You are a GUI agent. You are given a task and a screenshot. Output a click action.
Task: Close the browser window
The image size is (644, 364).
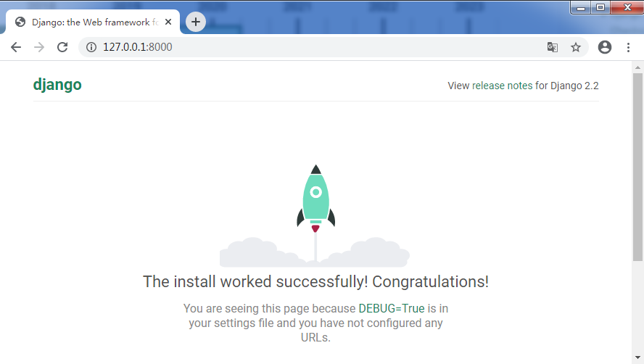pos(627,8)
